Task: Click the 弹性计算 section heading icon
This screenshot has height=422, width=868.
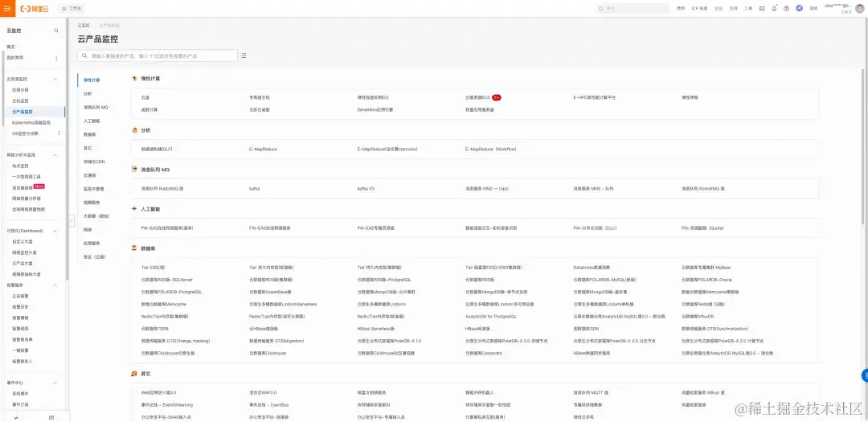Action: click(134, 79)
